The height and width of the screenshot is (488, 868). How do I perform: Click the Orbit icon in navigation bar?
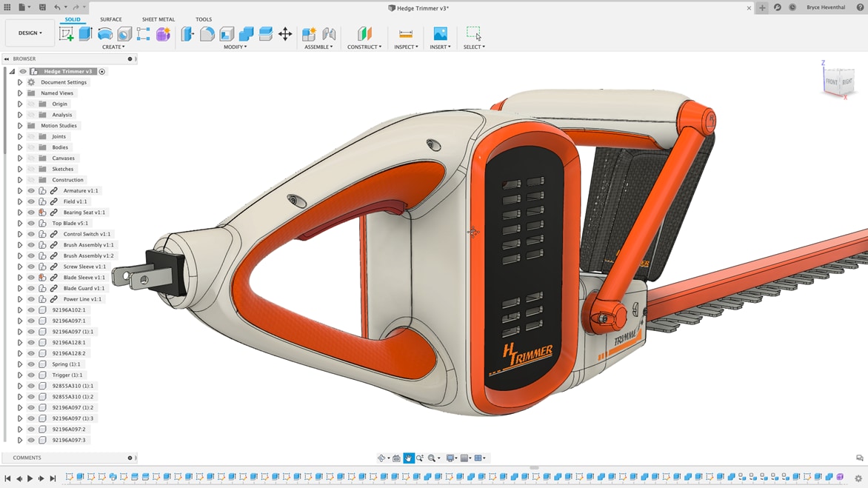[382, 457]
